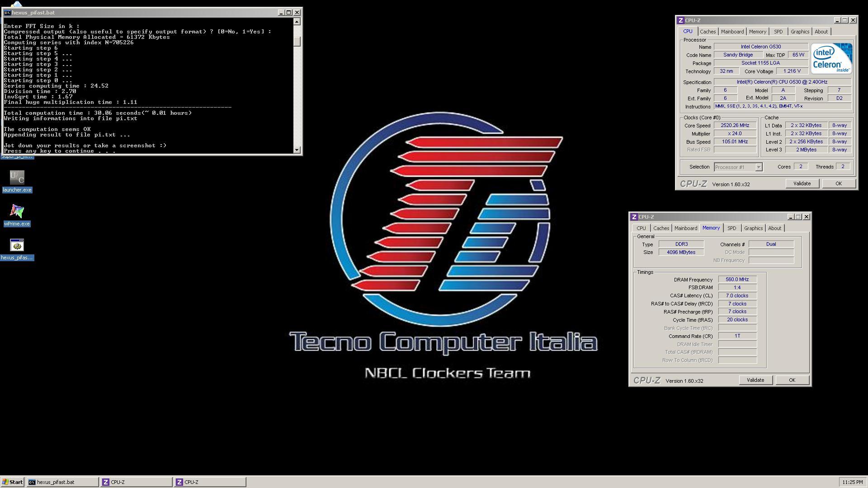Switch to CPU tab in lower CPU-Z window
The height and width of the screenshot is (488, 868).
[x=641, y=228]
